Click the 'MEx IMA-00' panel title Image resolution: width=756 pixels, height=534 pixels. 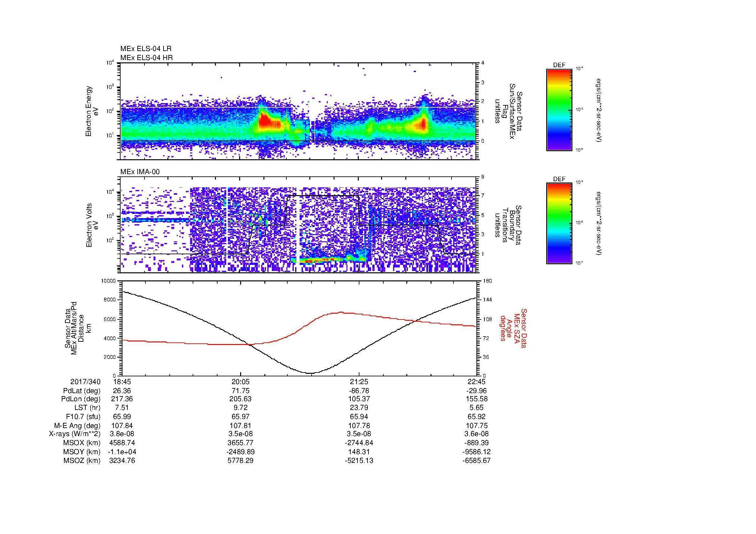click(x=140, y=172)
